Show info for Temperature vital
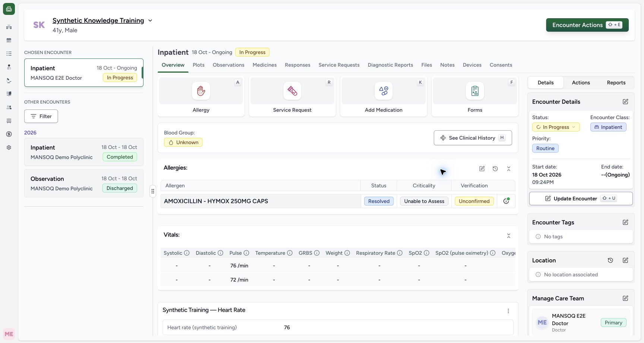Screen dimensions: 644x343 pyautogui.click(x=290, y=253)
